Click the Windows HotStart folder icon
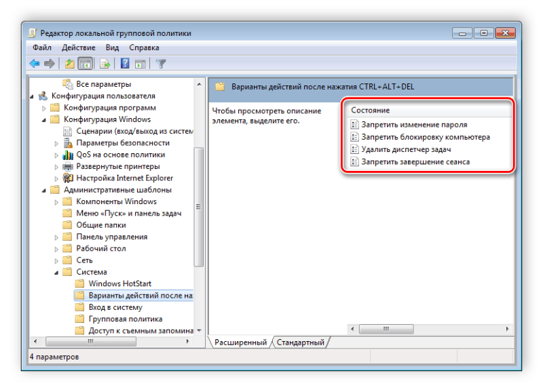 pyautogui.click(x=80, y=283)
